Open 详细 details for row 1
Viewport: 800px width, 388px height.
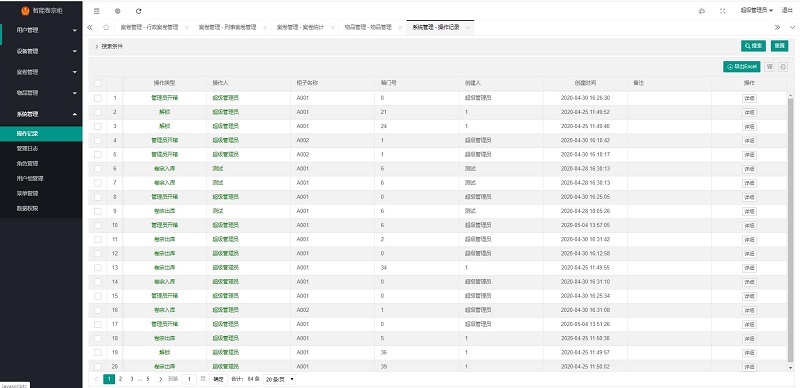(749, 98)
